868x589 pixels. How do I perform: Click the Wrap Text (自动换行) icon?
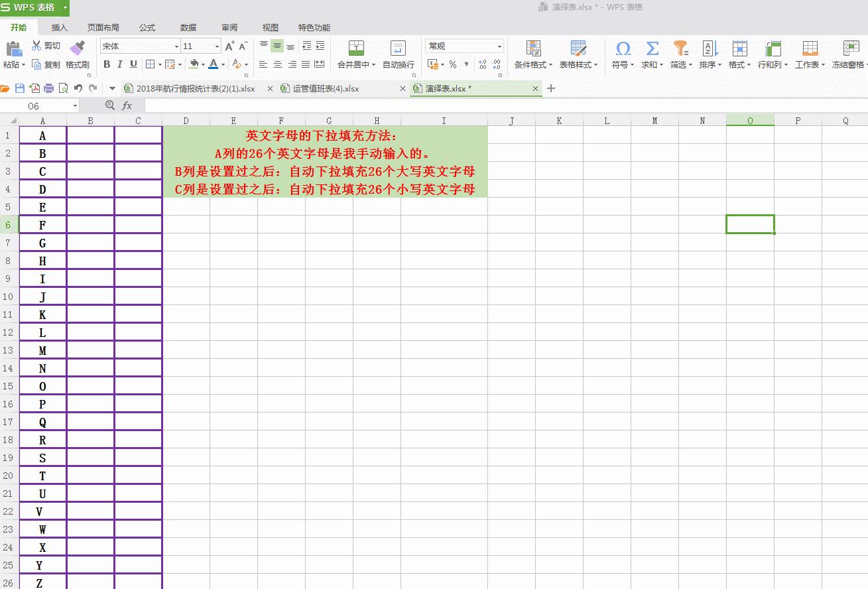pos(398,48)
